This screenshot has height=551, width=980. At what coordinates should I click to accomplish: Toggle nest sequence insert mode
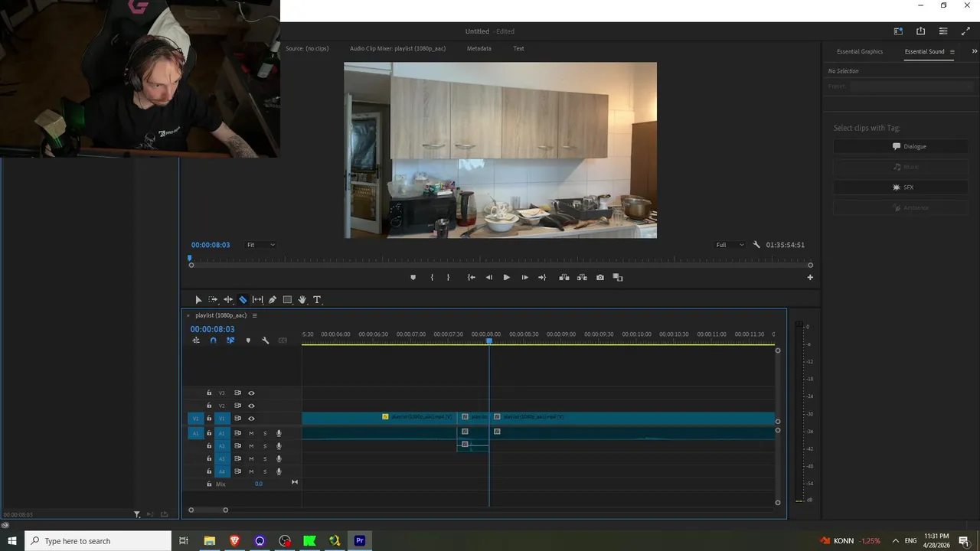[x=197, y=341]
